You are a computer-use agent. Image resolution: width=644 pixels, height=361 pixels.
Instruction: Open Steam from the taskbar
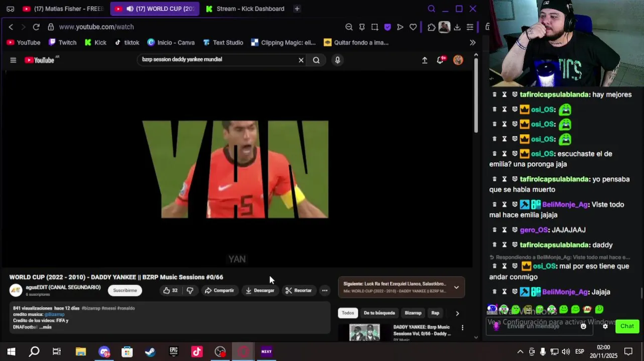coord(150,351)
